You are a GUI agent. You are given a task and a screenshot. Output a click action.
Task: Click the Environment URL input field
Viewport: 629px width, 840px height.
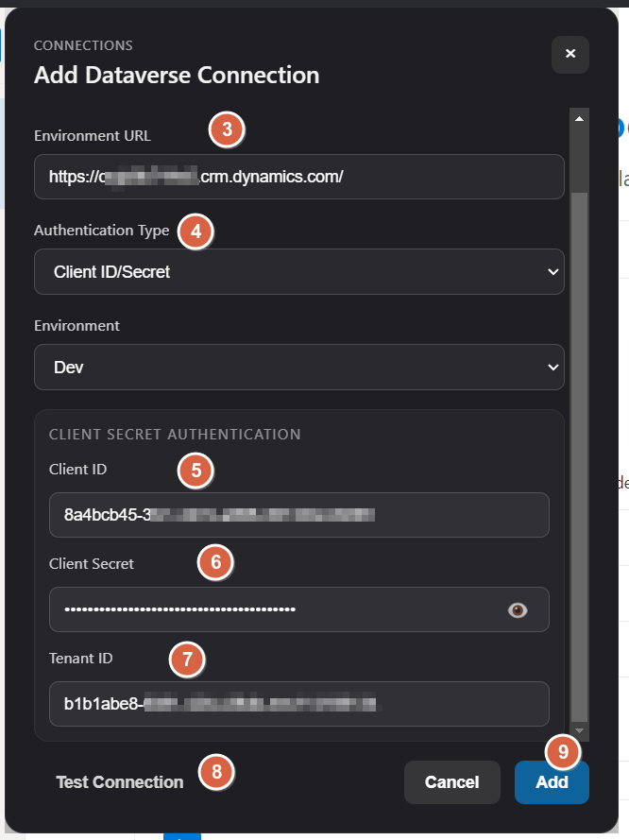(x=299, y=177)
